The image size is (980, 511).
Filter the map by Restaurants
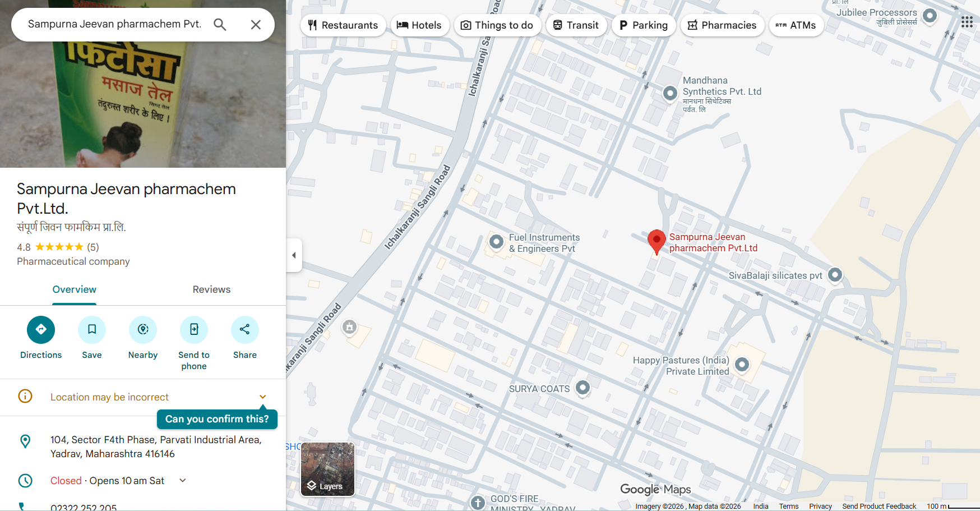coord(343,25)
